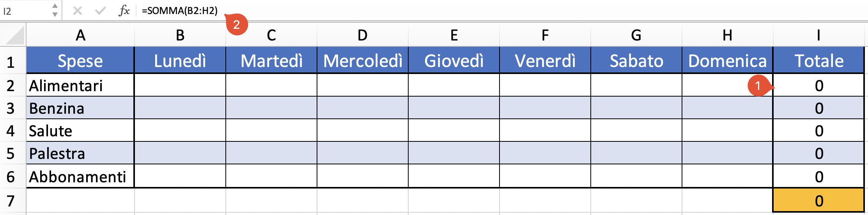Click the cancel (X) formula icon
Image resolution: width=868 pixels, height=215 pixels.
point(78,11)
